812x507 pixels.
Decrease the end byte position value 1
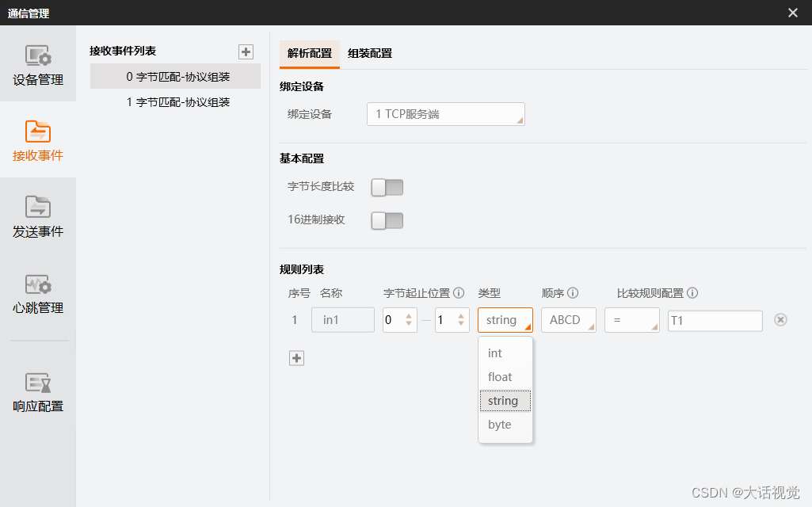(461, 324)
